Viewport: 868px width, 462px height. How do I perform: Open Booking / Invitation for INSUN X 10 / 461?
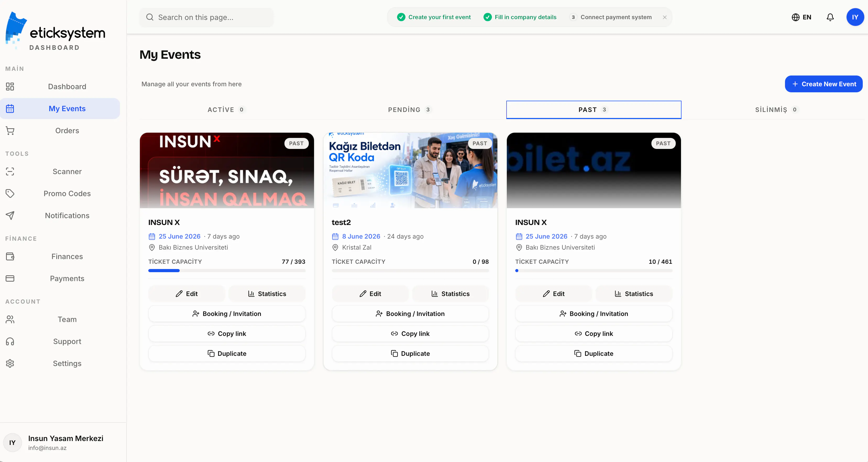point(594,314)
